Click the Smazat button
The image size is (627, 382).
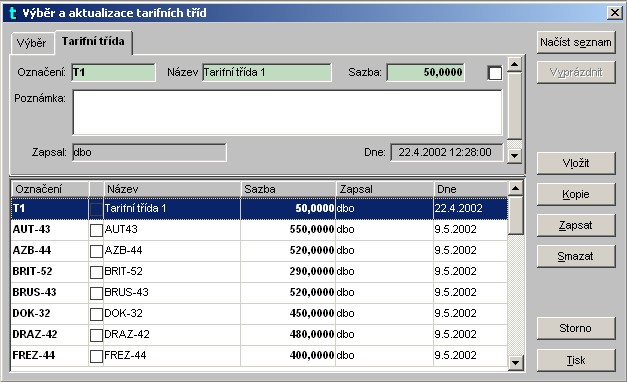click(x=576, y=256)
